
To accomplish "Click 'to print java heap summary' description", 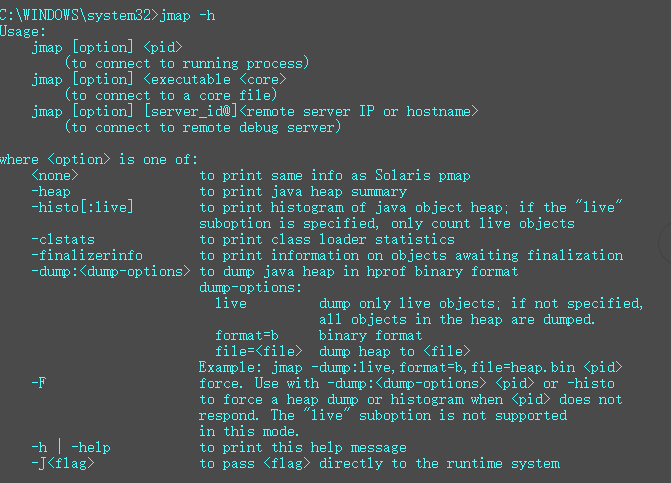I will pyautogui.click(x=303, y=192).
